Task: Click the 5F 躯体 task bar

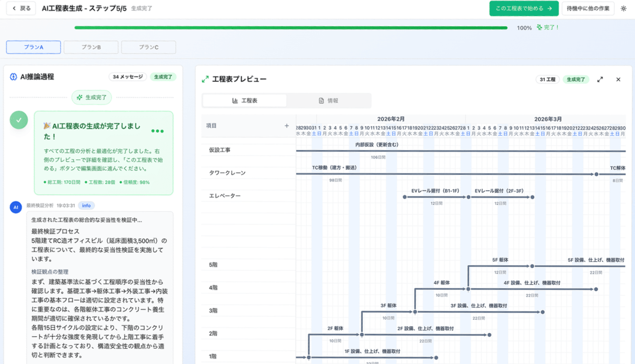Action: 500,266
